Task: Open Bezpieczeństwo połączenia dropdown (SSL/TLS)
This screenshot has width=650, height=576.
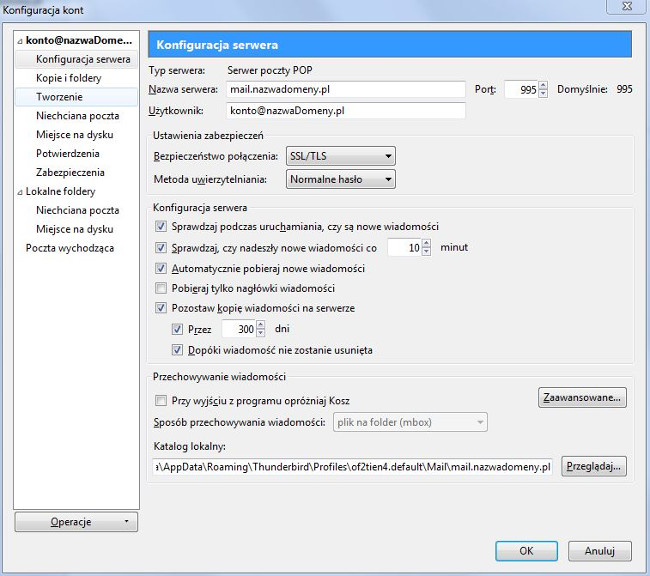Action: click(x=340, y=156)
